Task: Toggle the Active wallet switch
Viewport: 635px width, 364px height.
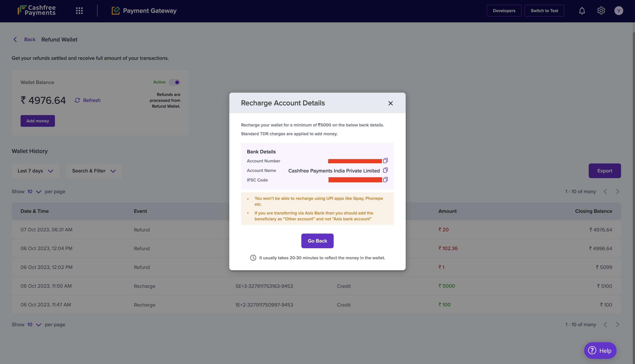Action: point(174,82)
